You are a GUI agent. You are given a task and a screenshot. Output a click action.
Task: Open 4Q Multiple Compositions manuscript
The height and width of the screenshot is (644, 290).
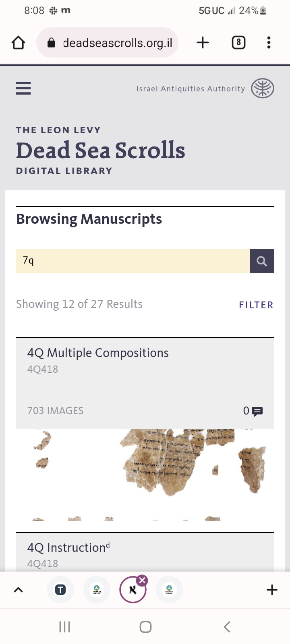pos(98,353)
